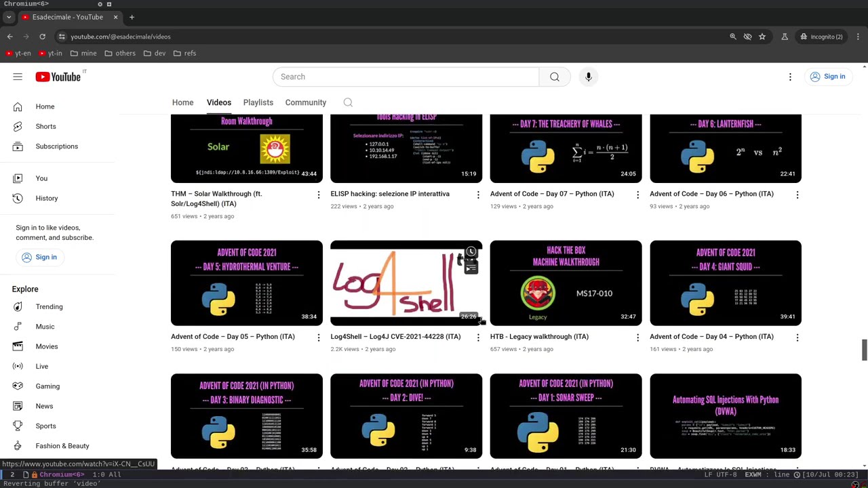Go back in browser

pos(9,37)
